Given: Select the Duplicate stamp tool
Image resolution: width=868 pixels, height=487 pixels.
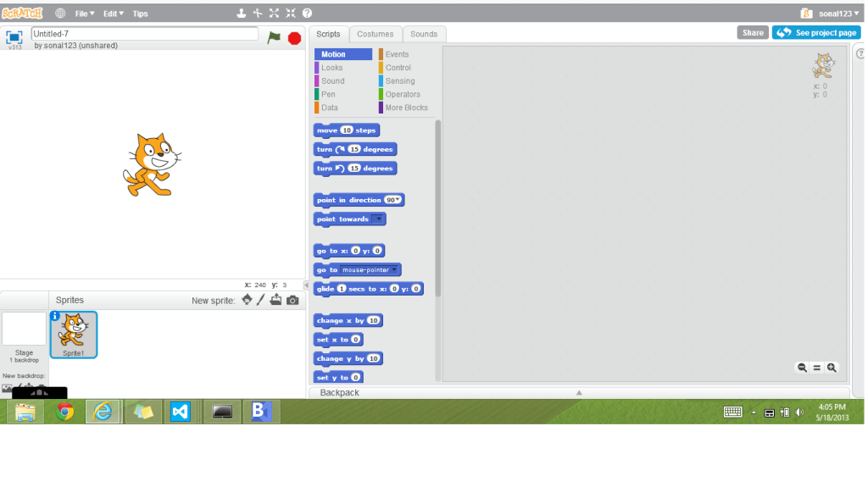Looking at the screenshot, I should coord(242,14).
